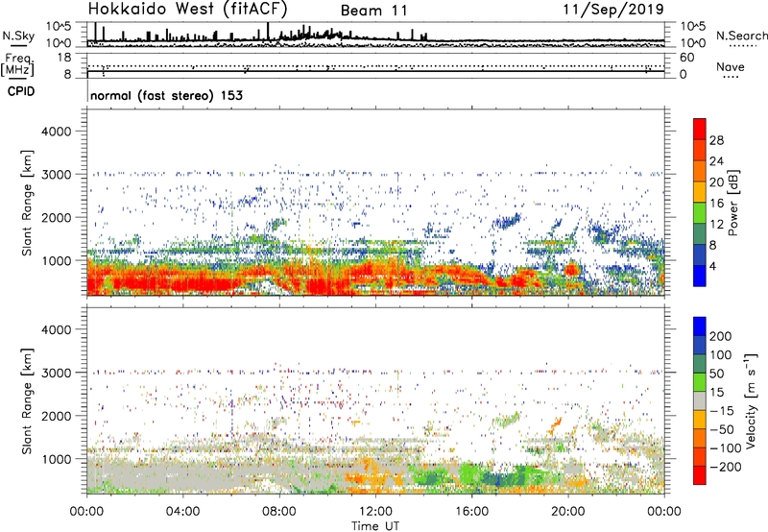Click the gray band of the velocity colorbar
768x532 pixels.
pos(700,400)
